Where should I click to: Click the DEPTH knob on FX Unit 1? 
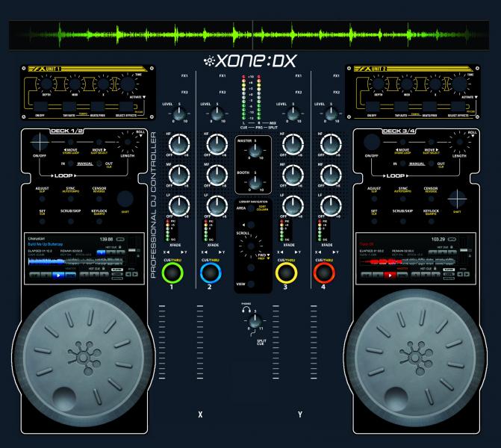click(46, 84)
